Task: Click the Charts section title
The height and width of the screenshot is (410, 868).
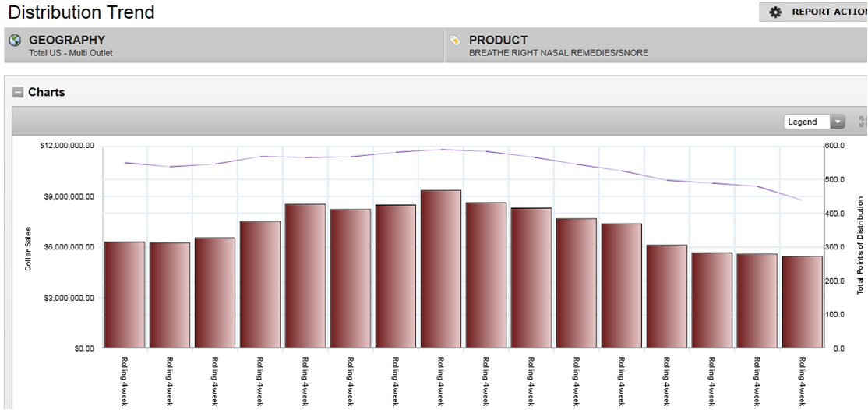Action: pyautogui.click(x=47, y=92)
